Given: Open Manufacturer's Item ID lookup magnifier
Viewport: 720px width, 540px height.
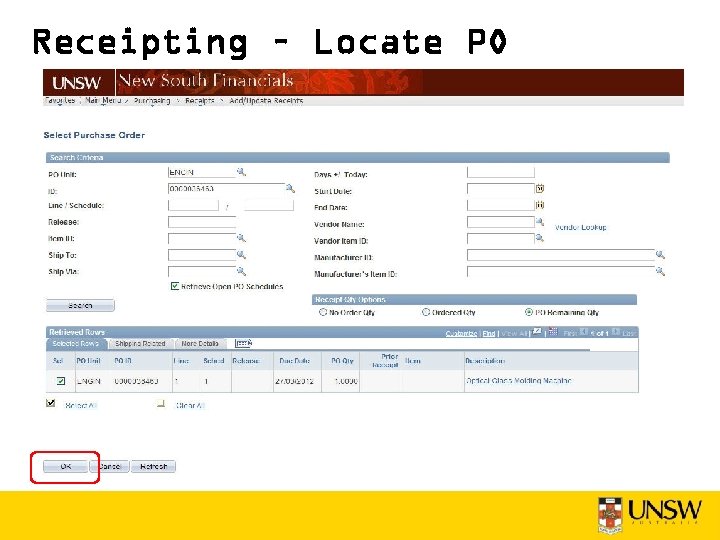Looking at the screenshot, I should tap(660, 271).
